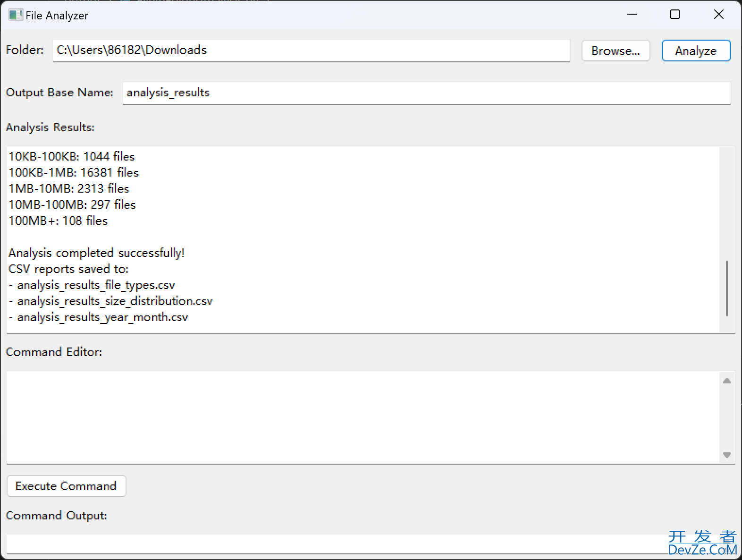Maximize the File Analyzer window
The height and width of the screenshot is (560, 742).
point(675,15)
